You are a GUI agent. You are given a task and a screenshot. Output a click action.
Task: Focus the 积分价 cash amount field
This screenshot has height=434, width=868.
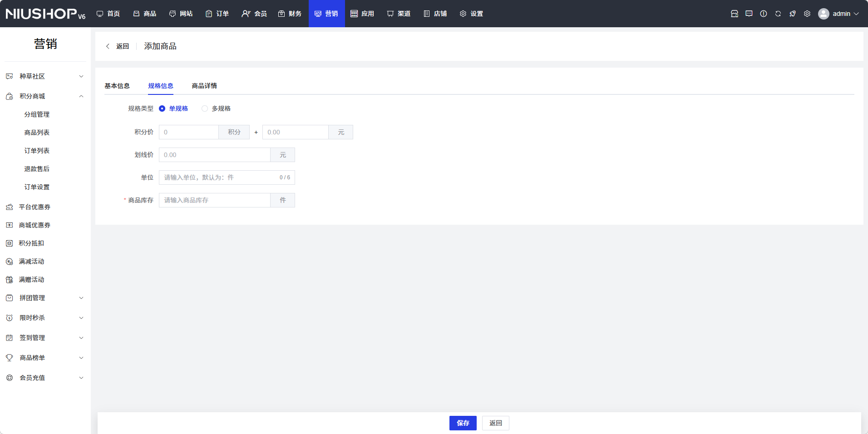(x=296, y=132)
